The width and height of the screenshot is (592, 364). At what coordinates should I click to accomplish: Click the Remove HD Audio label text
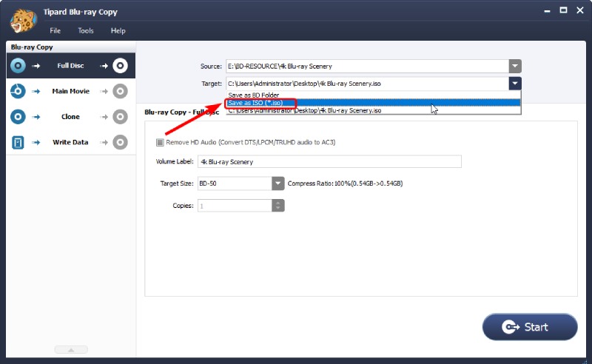251,142
